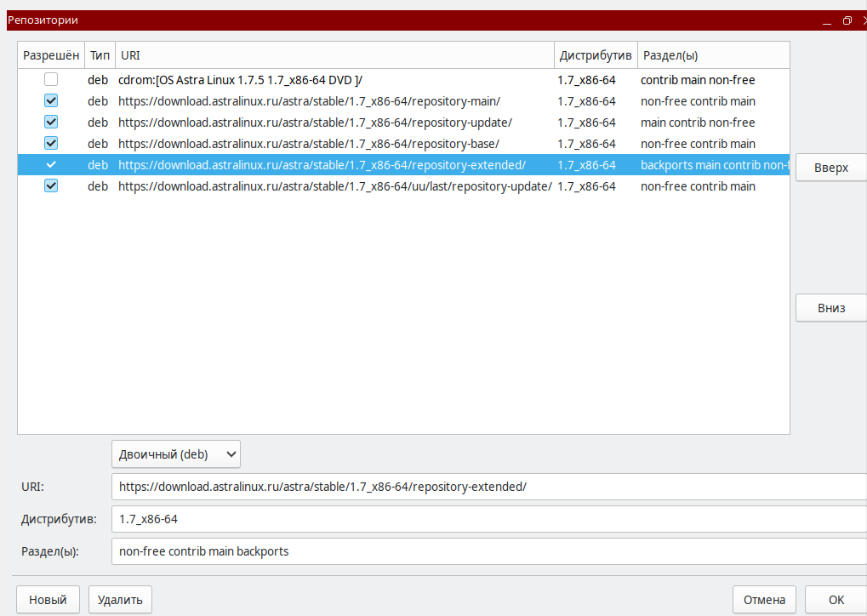This screenshot has height=616, width=867.
Task: Click the Тип column header
Action: point(100,55)
